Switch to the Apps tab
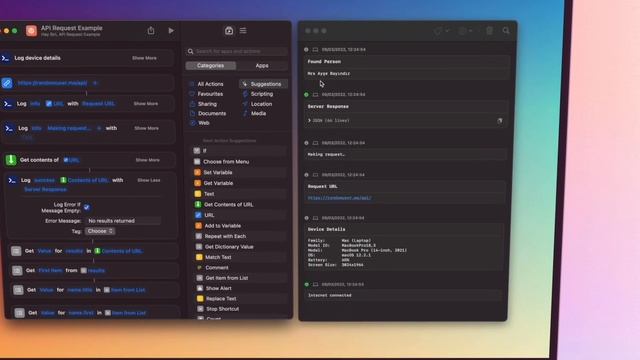 tap(262, 66)
